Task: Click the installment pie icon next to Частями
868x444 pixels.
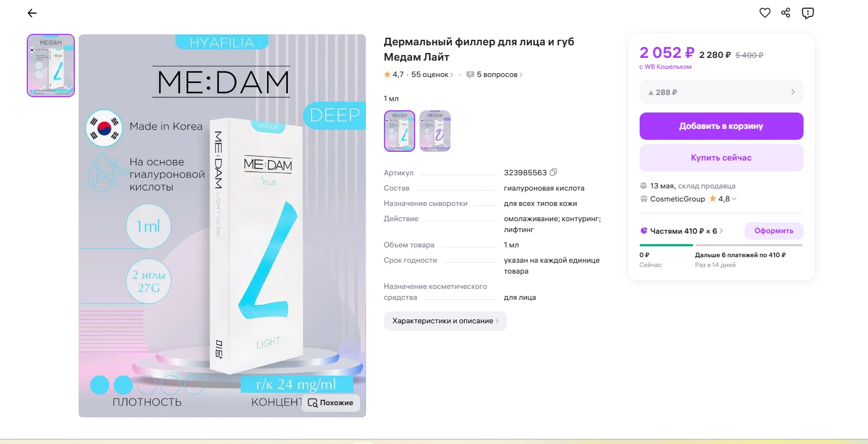Action: [x=643, y=230]
